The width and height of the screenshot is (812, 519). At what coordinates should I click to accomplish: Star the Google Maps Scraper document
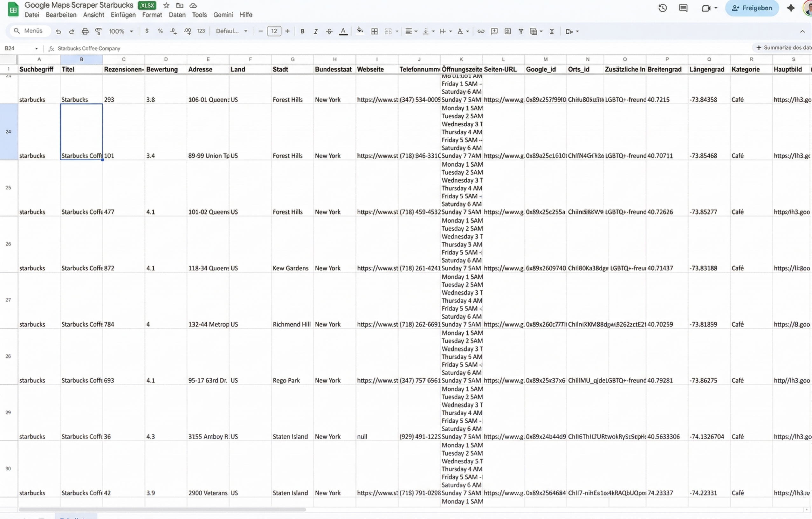[166, 5]
